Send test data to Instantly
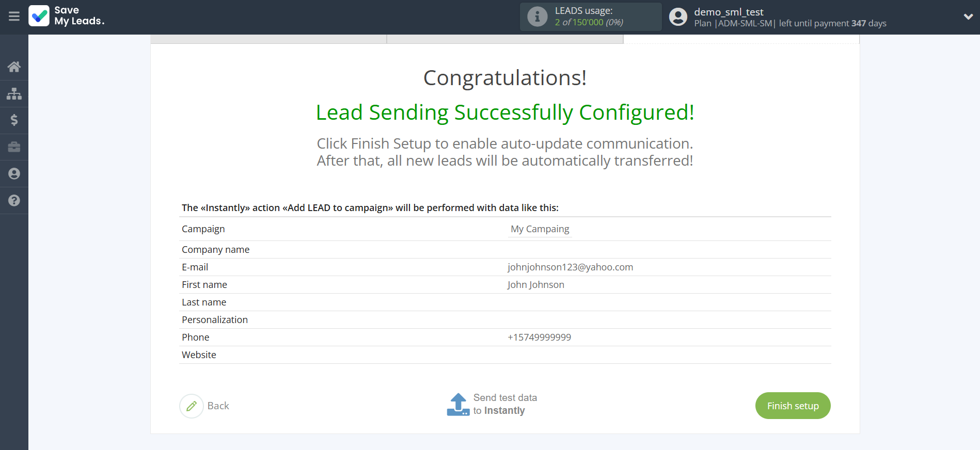The image size is (980, 450). coord(504,404)
